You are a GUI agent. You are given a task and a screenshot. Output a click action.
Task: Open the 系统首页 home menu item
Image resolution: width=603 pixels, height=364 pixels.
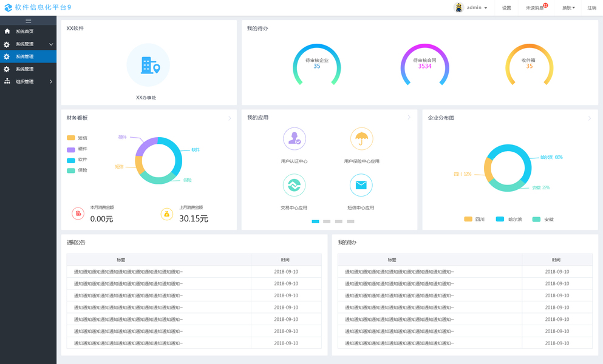click(x=28, y=32)
